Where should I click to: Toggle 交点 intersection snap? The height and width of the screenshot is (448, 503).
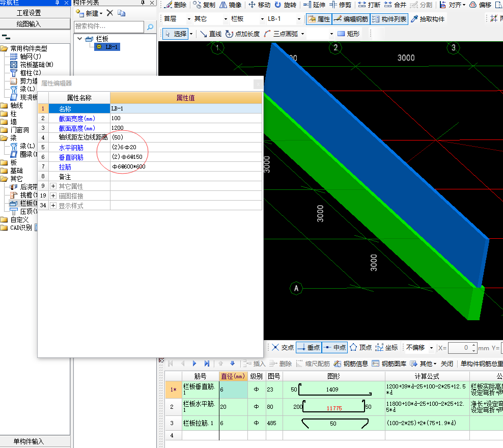click(283, 348)
